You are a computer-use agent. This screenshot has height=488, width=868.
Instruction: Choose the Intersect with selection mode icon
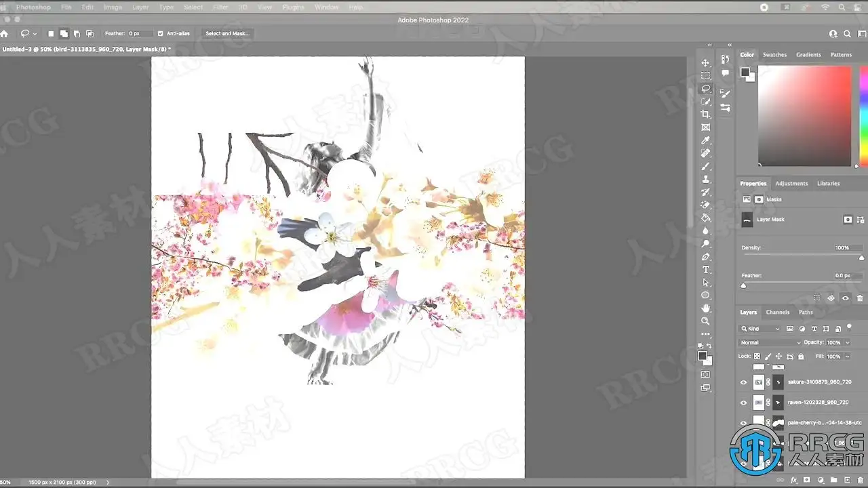(90, 33)
